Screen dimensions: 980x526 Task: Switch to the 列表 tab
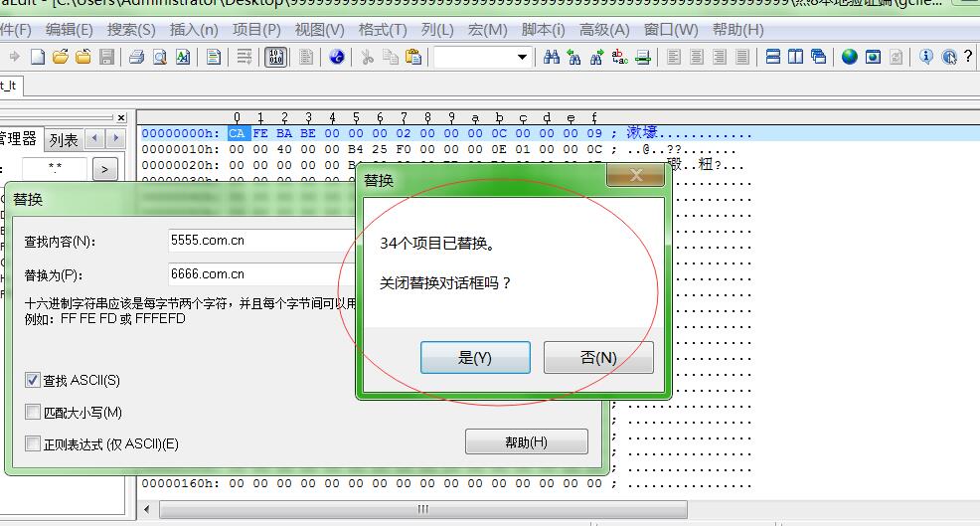[64, 140]
